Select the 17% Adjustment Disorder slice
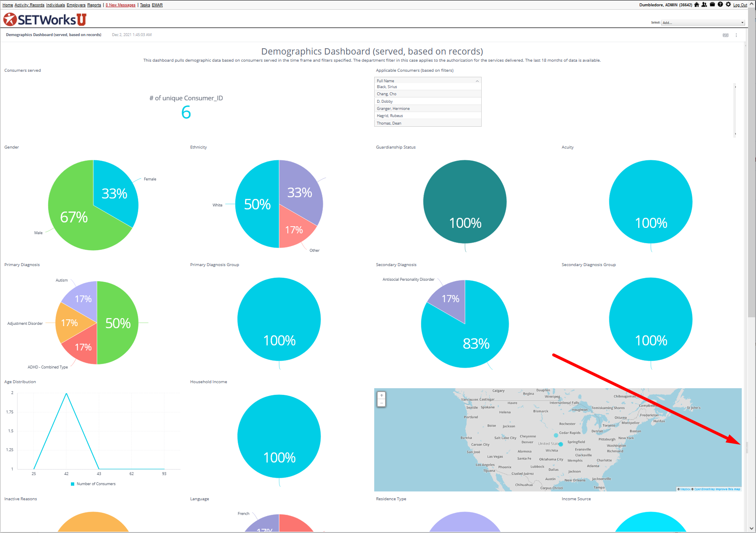 tap(70, 323)
